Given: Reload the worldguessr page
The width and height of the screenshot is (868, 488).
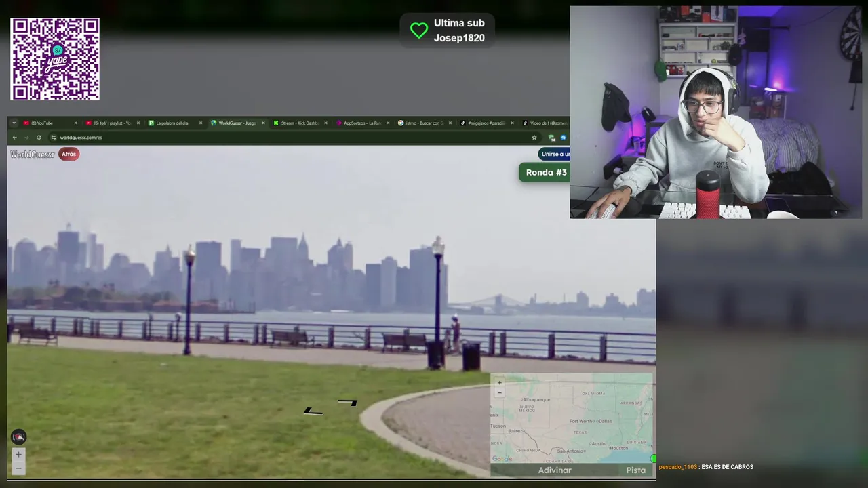Looking at the screenshot, I should tap(39, 138).
